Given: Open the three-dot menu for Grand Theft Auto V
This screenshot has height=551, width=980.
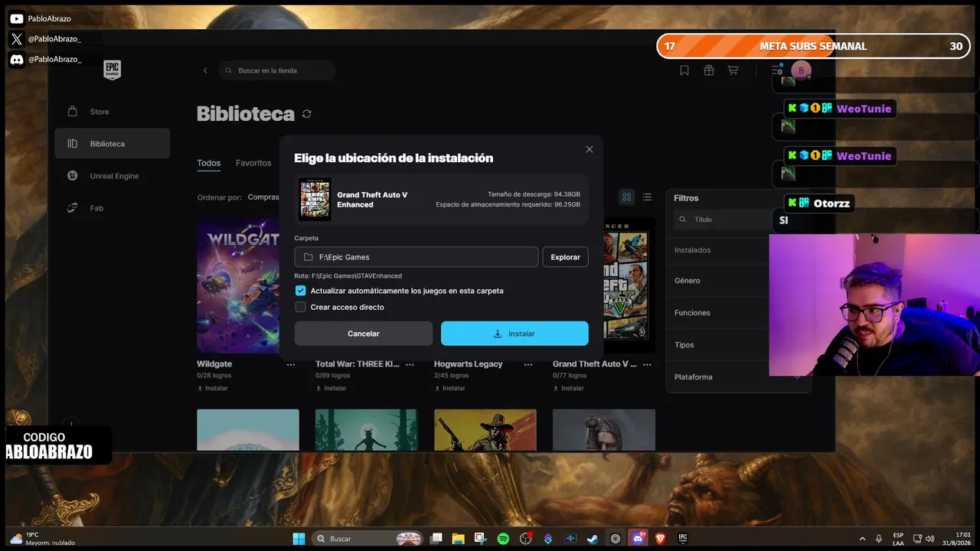Looking at the screenshot, I should (x=647, y=365).
